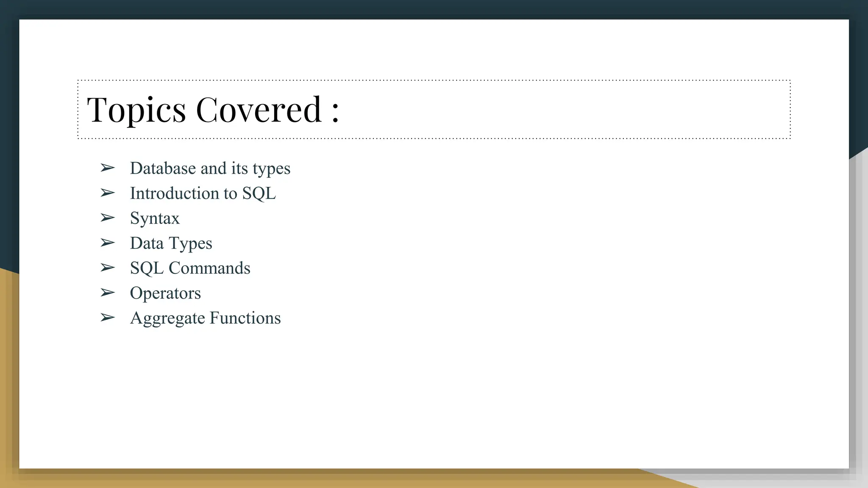Click the 'Data Types' bullet text

click(171, 244)
